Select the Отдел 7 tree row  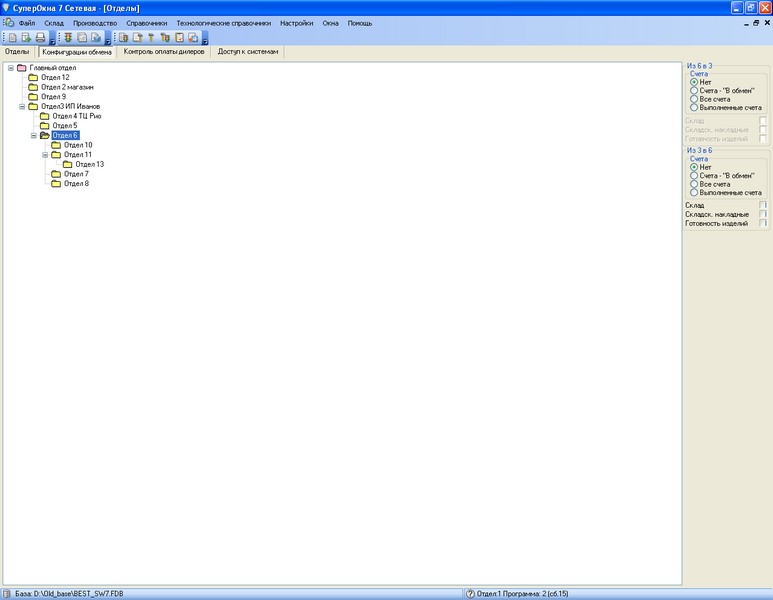76,174
